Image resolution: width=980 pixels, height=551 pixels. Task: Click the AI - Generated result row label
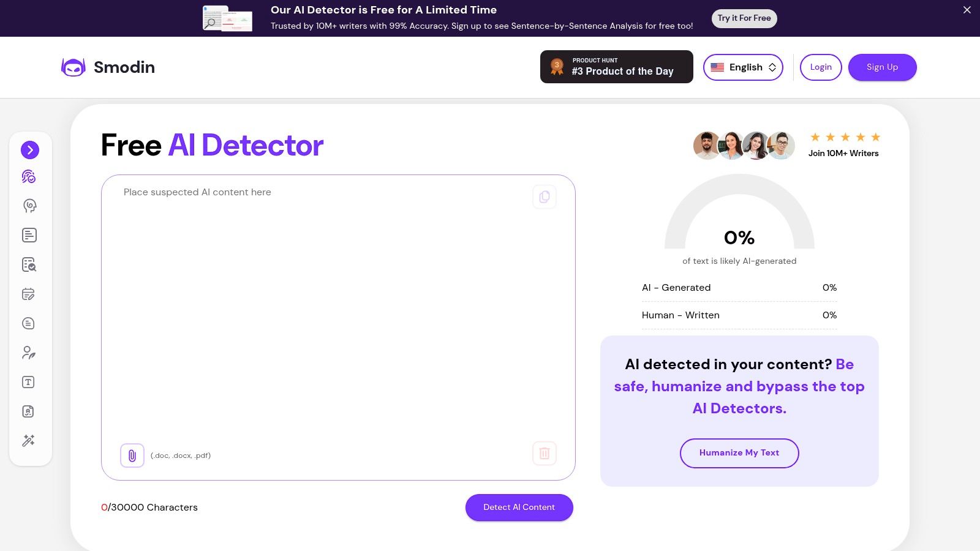point(676,288)
